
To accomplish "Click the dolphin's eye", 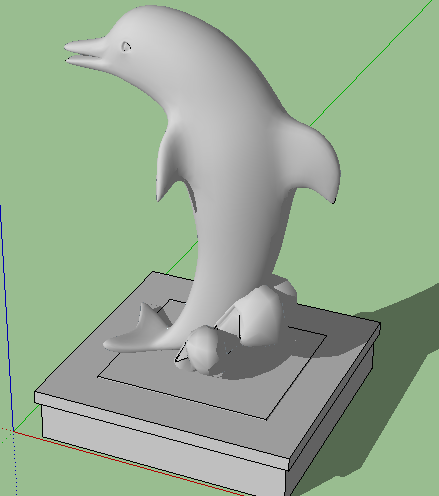I will (x=126, y=47).
